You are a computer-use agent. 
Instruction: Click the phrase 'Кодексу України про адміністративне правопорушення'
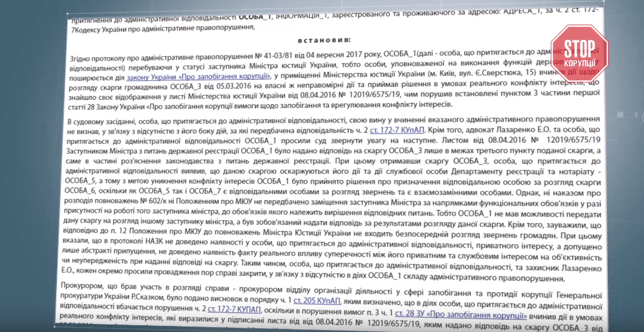[165, 28]
